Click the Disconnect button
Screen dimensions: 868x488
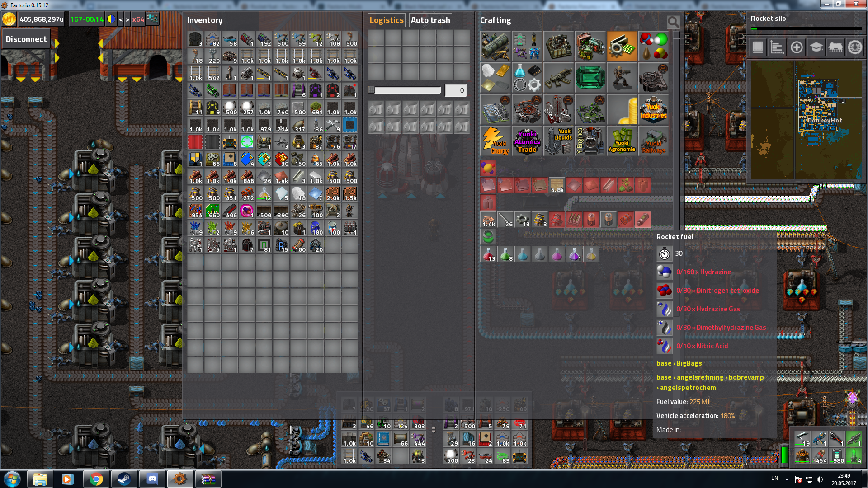click(x=26, y=39)
